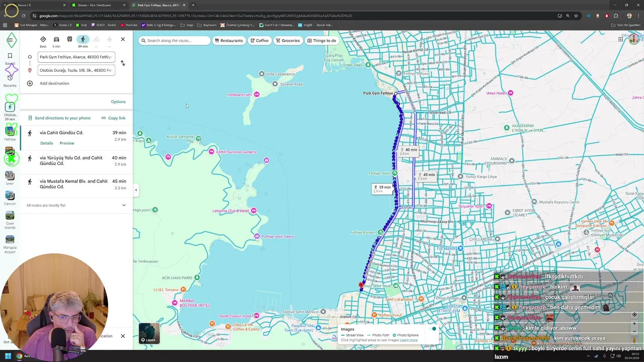Open the TEASY - Twitch bookmark
Screen dimensions: 644x362
pyautogui.click(x=103, y=25)
